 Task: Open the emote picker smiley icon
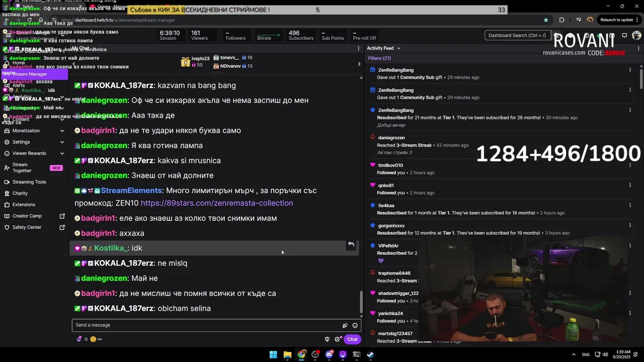point(355,325)
